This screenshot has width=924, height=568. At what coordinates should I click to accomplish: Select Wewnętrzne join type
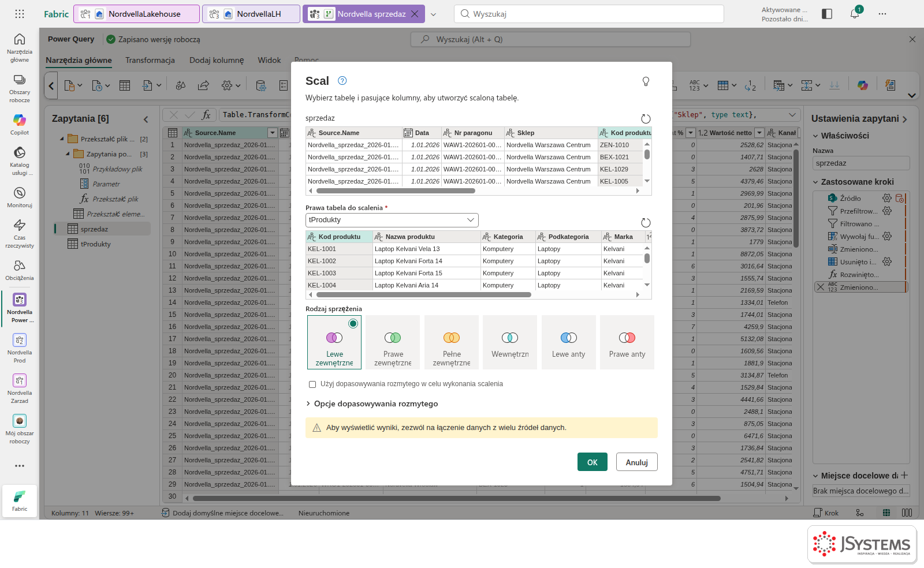(510, 342)
